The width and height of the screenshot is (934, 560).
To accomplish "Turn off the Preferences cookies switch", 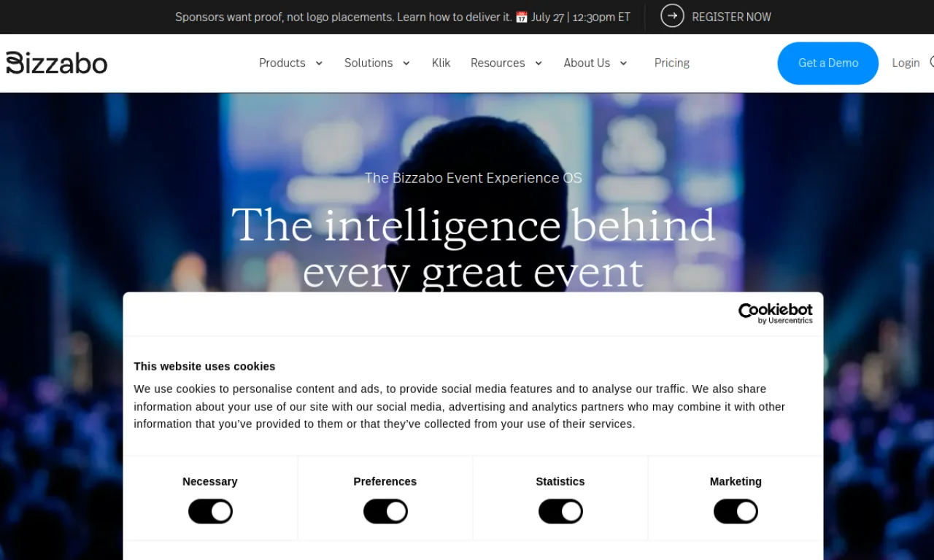I will 385,511.
